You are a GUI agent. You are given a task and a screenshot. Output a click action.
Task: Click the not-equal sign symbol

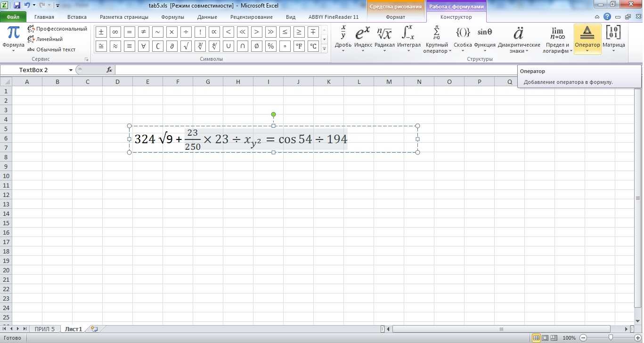144,32
